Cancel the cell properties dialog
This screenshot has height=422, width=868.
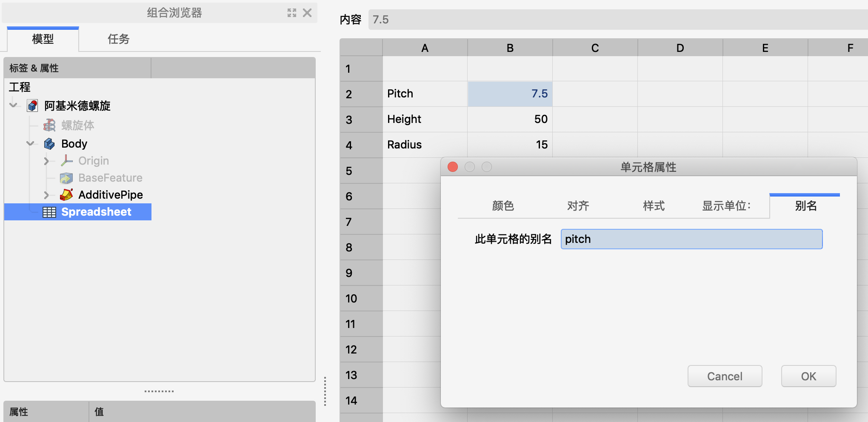pos(724,376)
